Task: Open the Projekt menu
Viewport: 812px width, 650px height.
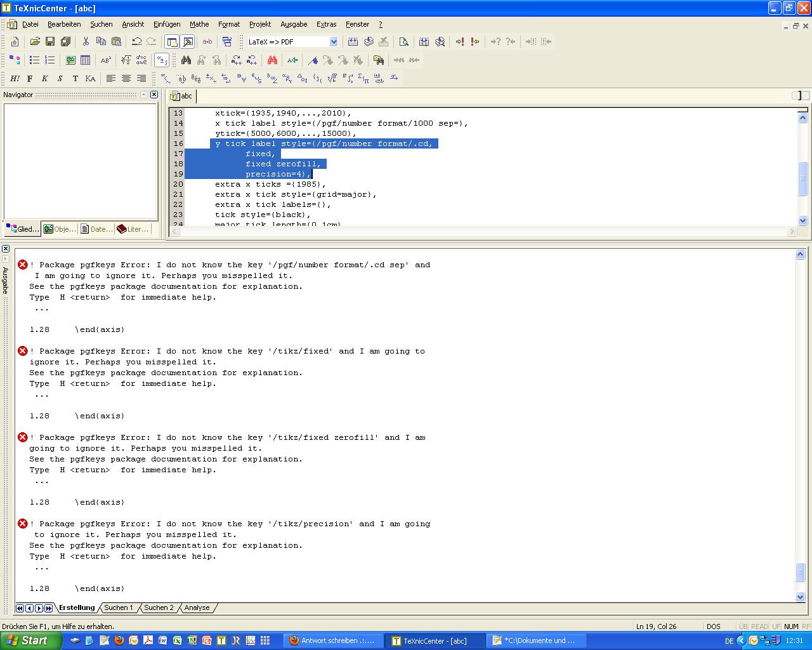Action: [x=260, y=24]
